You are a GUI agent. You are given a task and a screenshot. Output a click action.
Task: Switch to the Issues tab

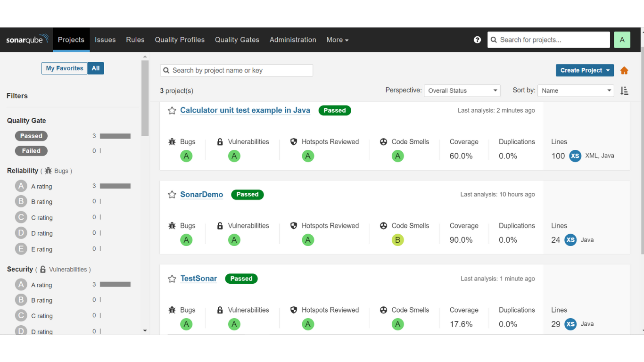tap(105, 40)
